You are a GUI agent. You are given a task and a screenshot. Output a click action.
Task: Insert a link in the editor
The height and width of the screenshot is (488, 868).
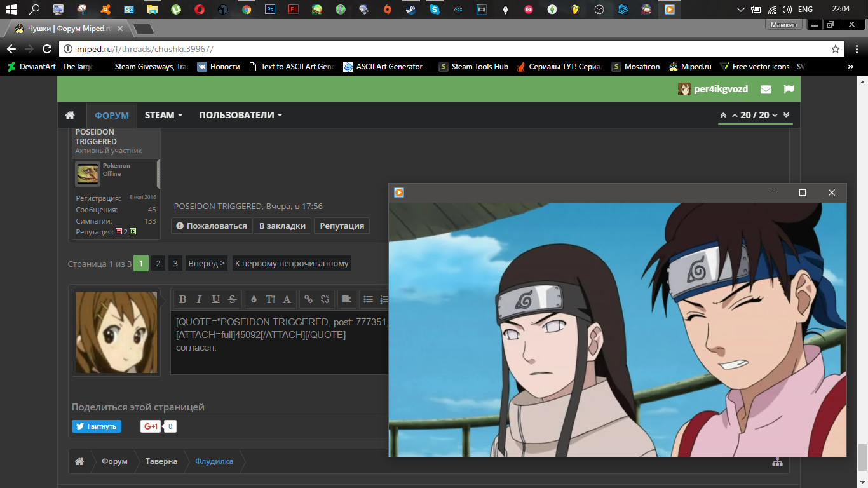[308, 299]
